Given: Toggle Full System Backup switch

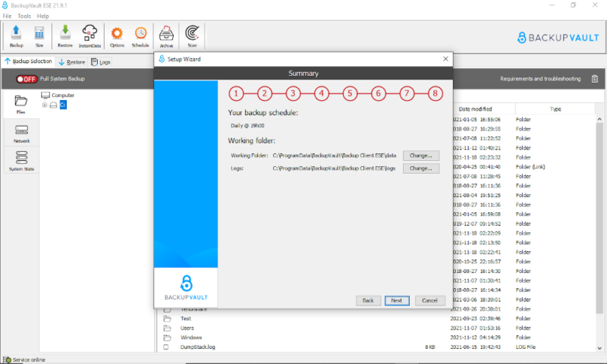Looking at the screenshot, I should click(x=27, y=79).
